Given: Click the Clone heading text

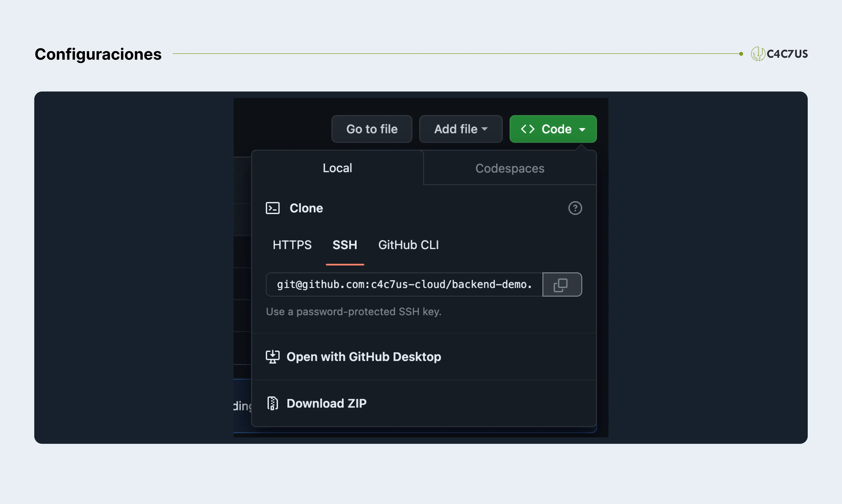Looking at the screenshot, I should click(306, 208).
